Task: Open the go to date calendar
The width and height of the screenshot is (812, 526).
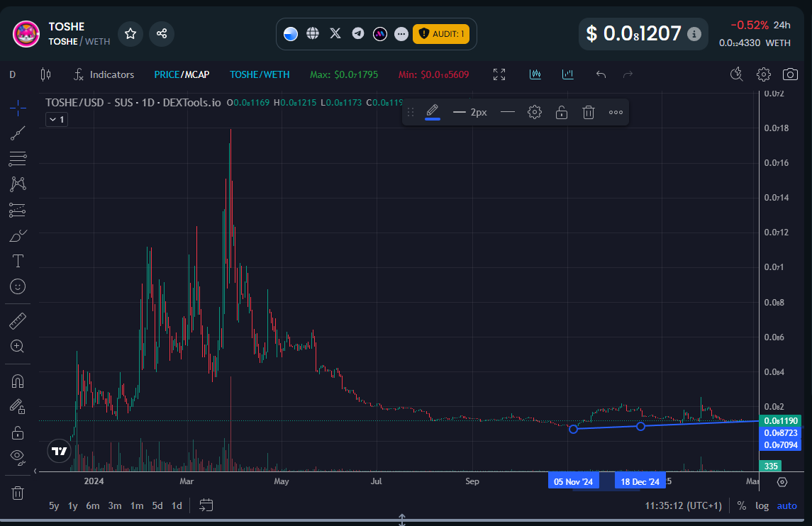Action: click(x=206, y=505)
